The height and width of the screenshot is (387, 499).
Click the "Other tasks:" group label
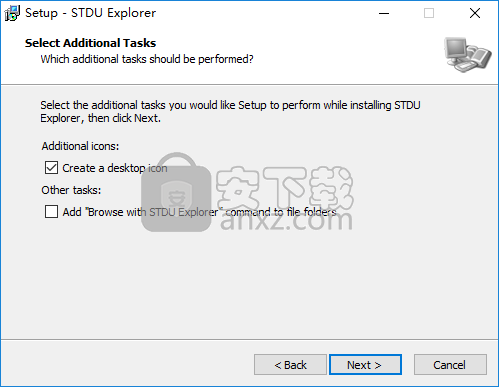pyautogui.click(x=71, y=190)
